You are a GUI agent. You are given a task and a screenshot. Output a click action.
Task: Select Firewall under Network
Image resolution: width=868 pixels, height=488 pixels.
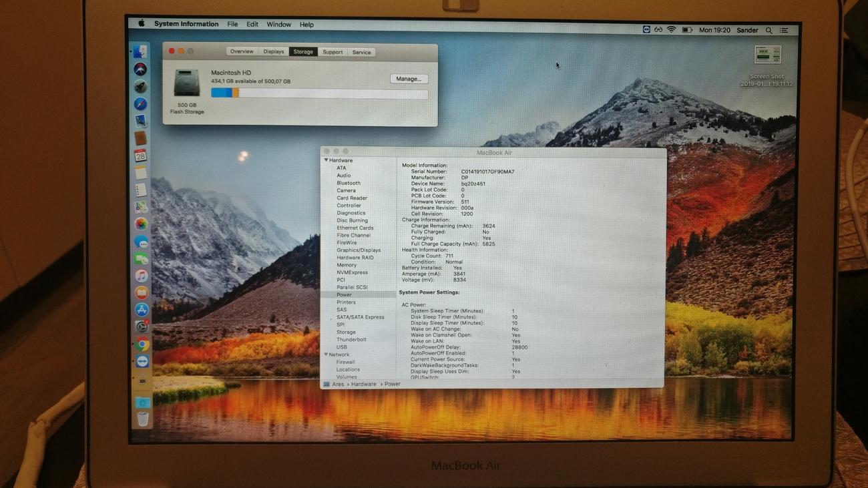coord(345,362)
